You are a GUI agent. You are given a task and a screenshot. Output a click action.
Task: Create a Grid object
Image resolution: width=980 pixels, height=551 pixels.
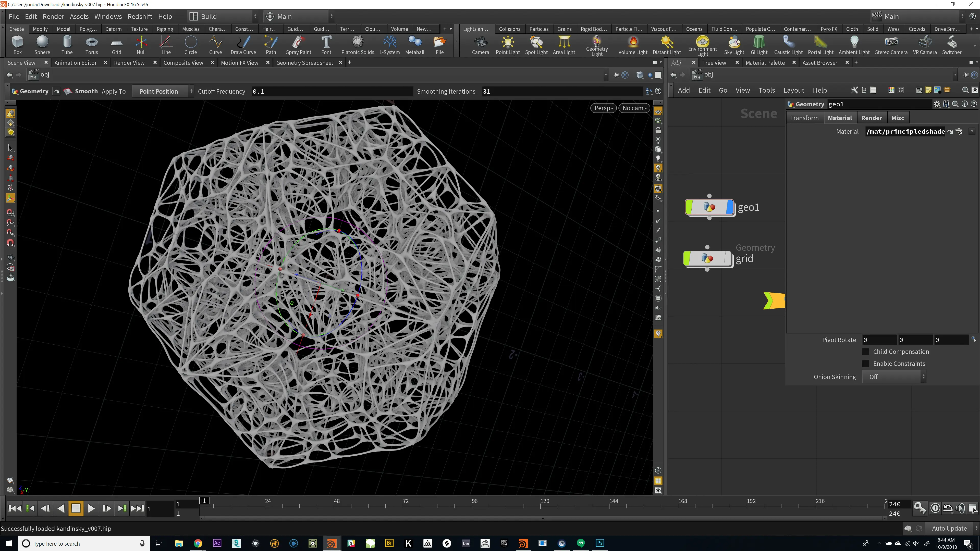click(x=116, y=45)
